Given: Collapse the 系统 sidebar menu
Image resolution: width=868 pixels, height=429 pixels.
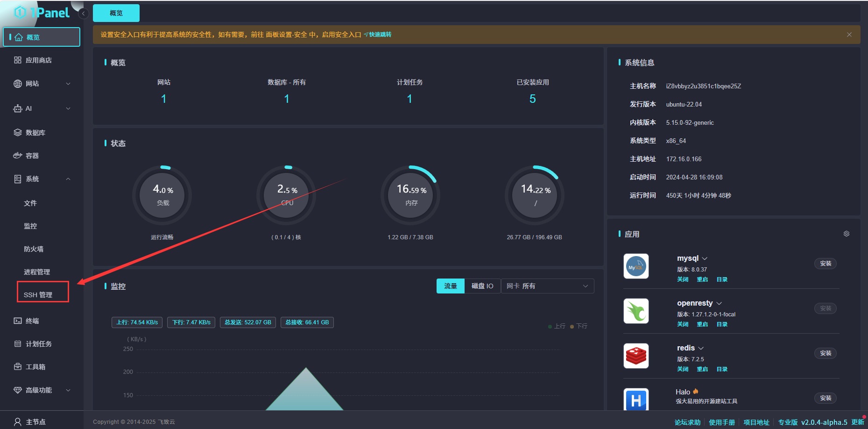Looking at the screenshot, I should coord(42,179).
